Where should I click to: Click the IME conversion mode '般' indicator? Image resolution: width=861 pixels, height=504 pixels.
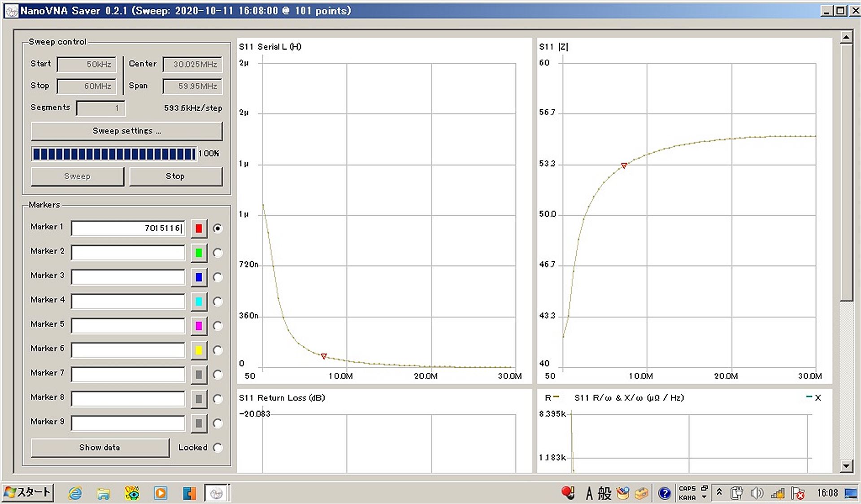pos(604,493)
